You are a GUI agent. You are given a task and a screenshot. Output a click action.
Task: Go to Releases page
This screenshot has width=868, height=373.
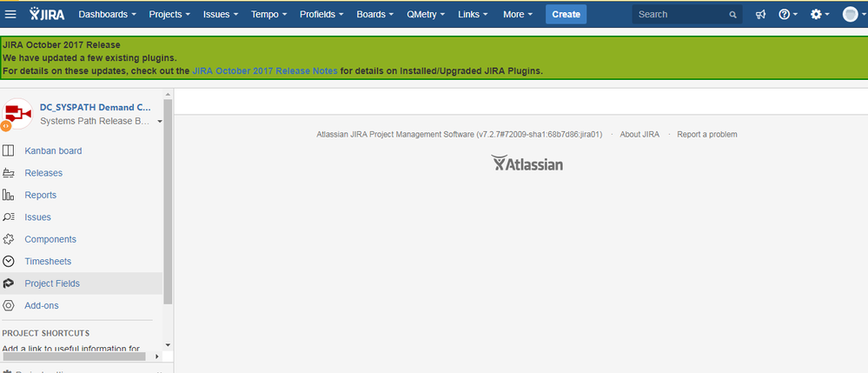coord(43,173)
